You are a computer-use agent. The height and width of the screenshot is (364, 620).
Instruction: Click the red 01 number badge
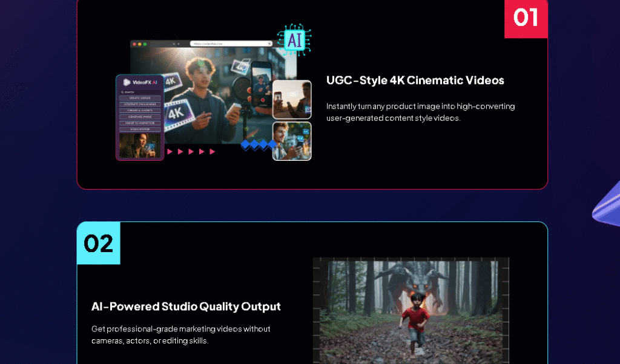[526, 18]
